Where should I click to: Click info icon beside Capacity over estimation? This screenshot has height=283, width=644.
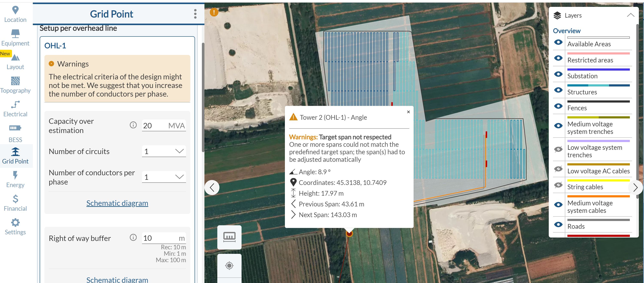tap(133, 125)
